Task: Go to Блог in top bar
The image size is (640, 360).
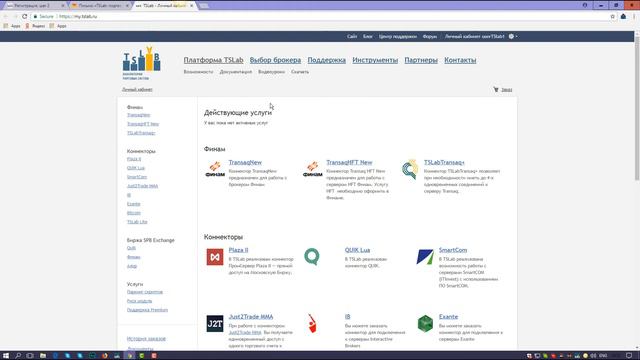Action: [x=368, y=36]
